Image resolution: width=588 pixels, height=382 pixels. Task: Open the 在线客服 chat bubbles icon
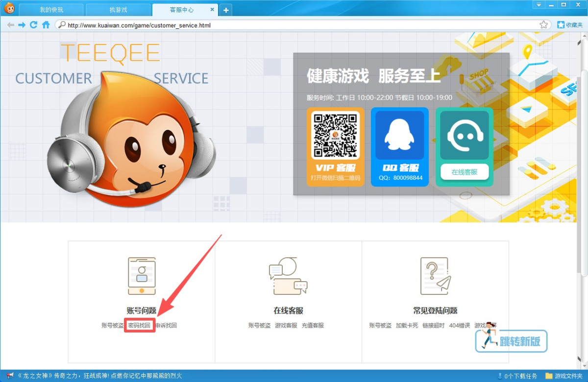(x=288, y=276)
